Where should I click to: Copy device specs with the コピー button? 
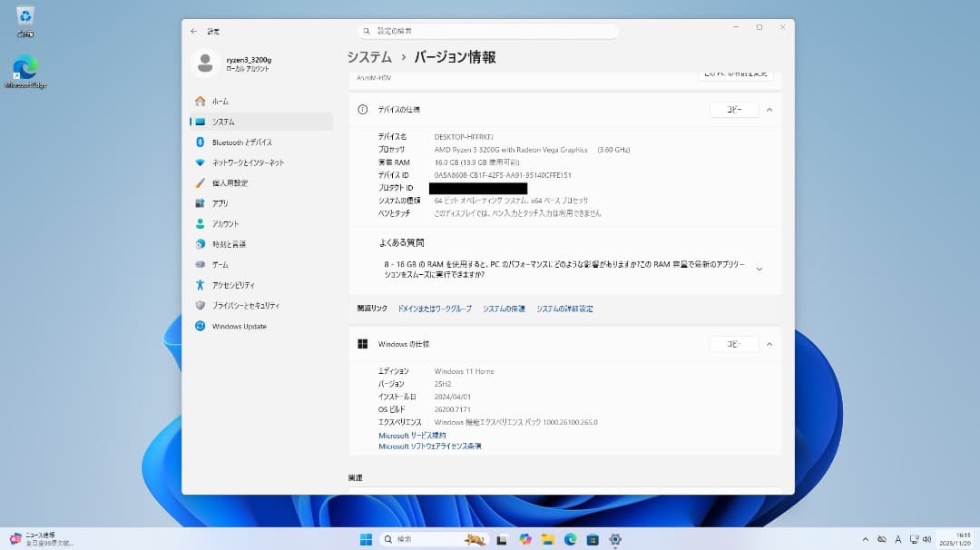pyautogui.click(x=733, y=109)
